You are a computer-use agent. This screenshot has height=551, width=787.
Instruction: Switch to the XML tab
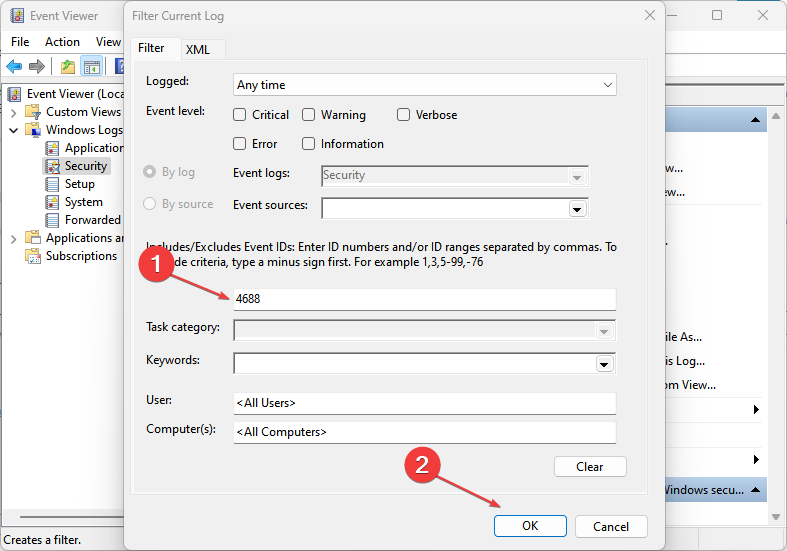coord(198,50)
